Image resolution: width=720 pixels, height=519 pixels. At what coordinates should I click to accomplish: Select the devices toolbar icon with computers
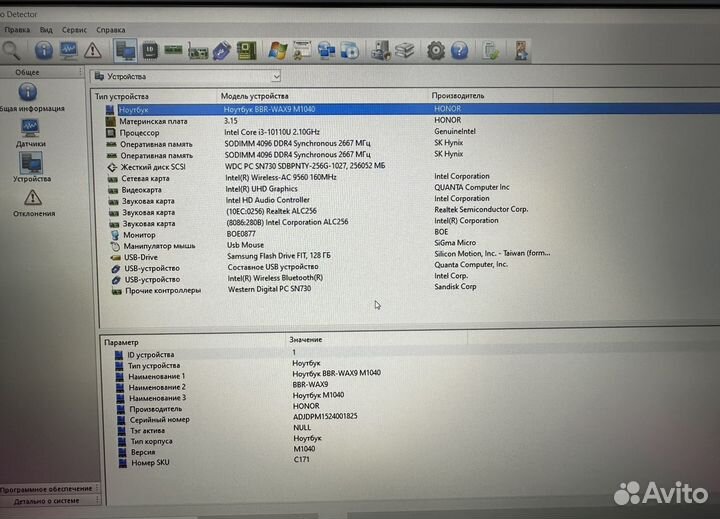click(x=125, y=51)
